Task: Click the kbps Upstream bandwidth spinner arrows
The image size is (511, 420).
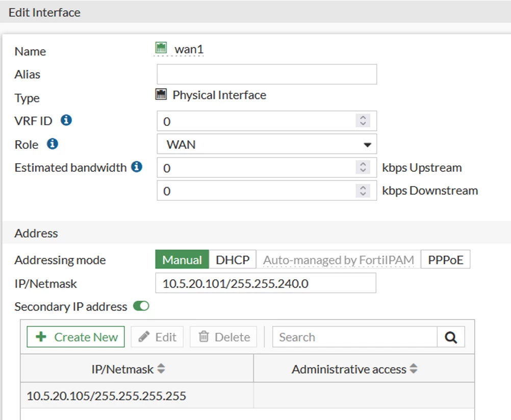Action: click(363, 167)
